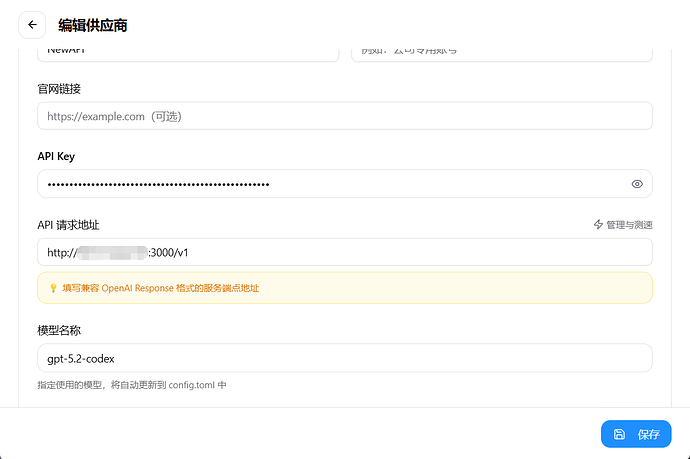This screenshot has height=459, width=690.
Task: Focus the 官网链接 input field
Action: pos(345,116)
